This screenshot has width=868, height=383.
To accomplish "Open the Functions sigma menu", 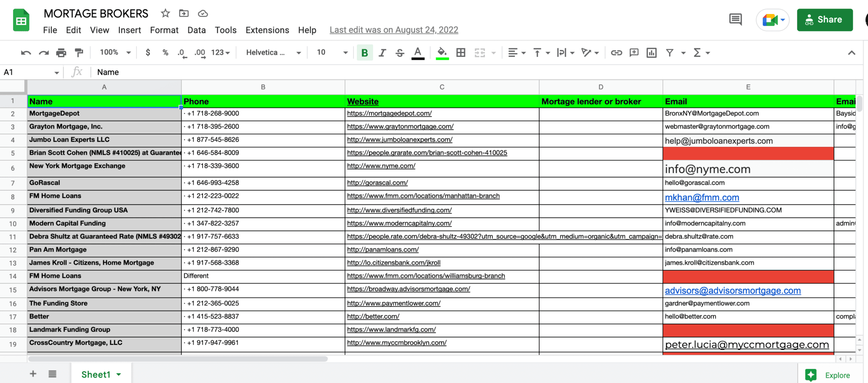I will point(701,53).
